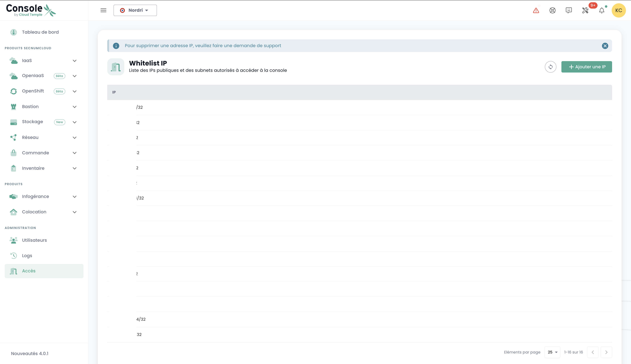Click the next page arrow
Image resolution: width=631 pixels, height=364 pixels.
point(606,352)
